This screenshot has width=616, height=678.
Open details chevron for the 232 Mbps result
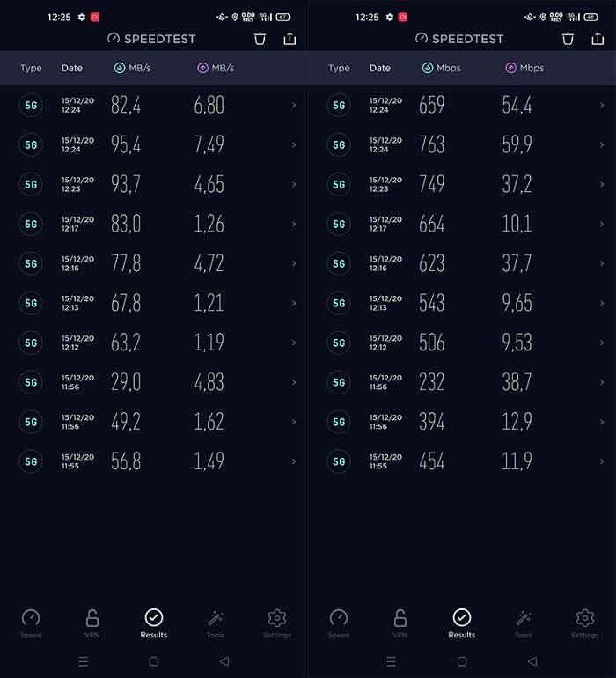pyautogui.click(x=602, y=382)
